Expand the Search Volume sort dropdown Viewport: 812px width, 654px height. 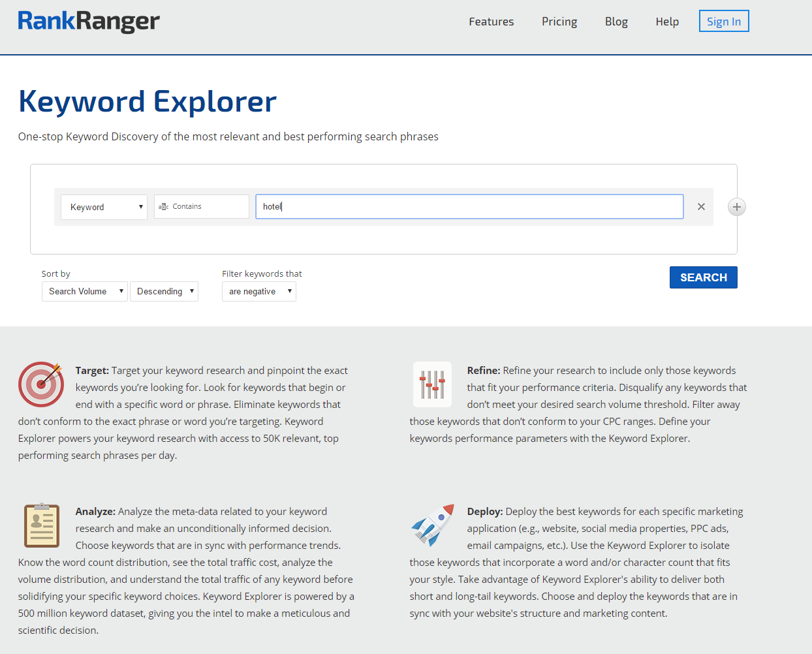pyautogui.click(x=84, y=292)
